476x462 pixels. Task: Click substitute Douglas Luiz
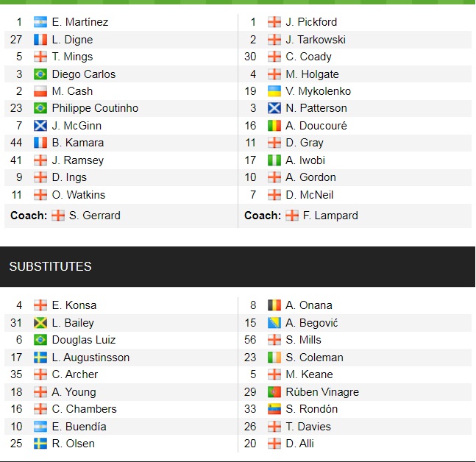(84, 340)
